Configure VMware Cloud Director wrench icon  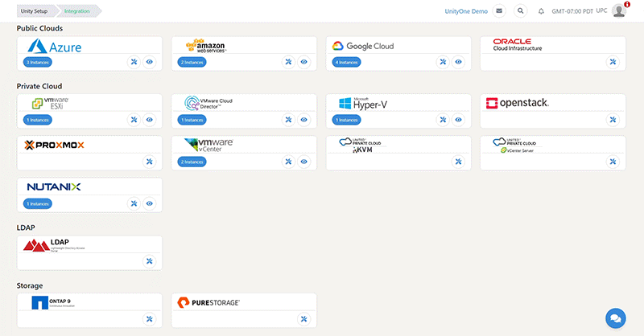tap(288, 120)
